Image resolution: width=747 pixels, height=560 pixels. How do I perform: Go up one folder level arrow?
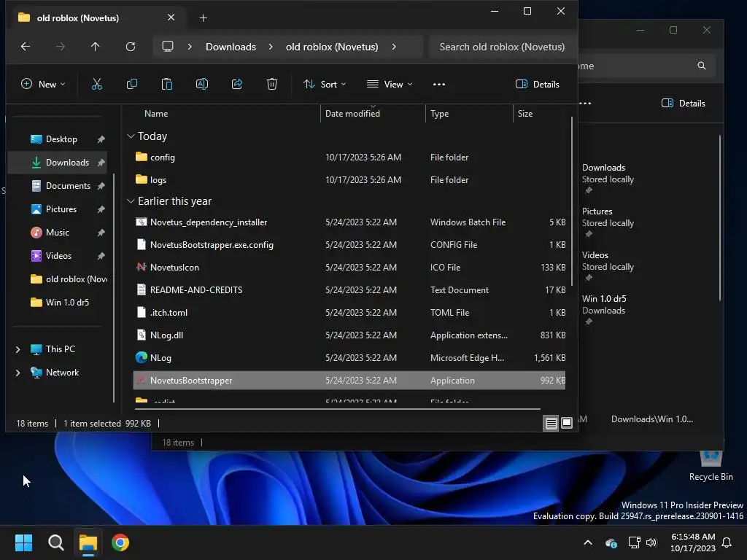coord(96,47)
